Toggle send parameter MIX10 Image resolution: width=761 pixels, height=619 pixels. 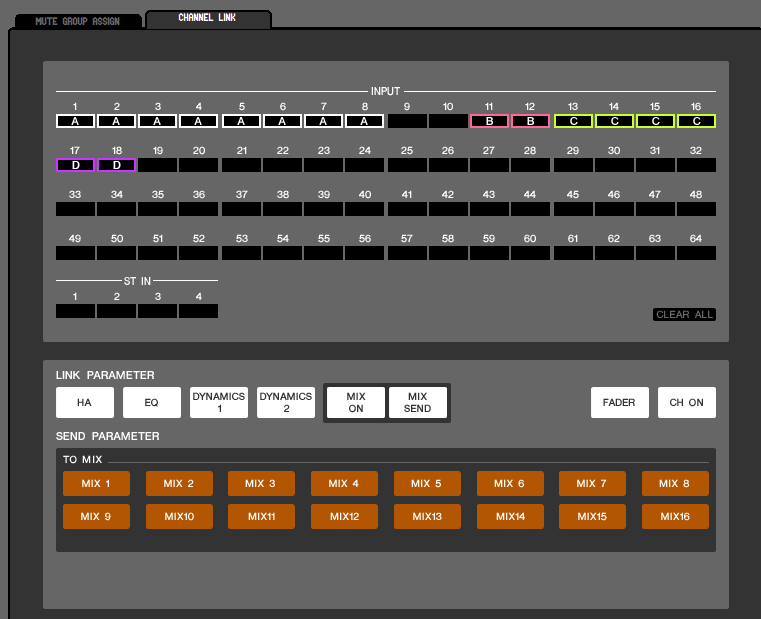point(179,517)
